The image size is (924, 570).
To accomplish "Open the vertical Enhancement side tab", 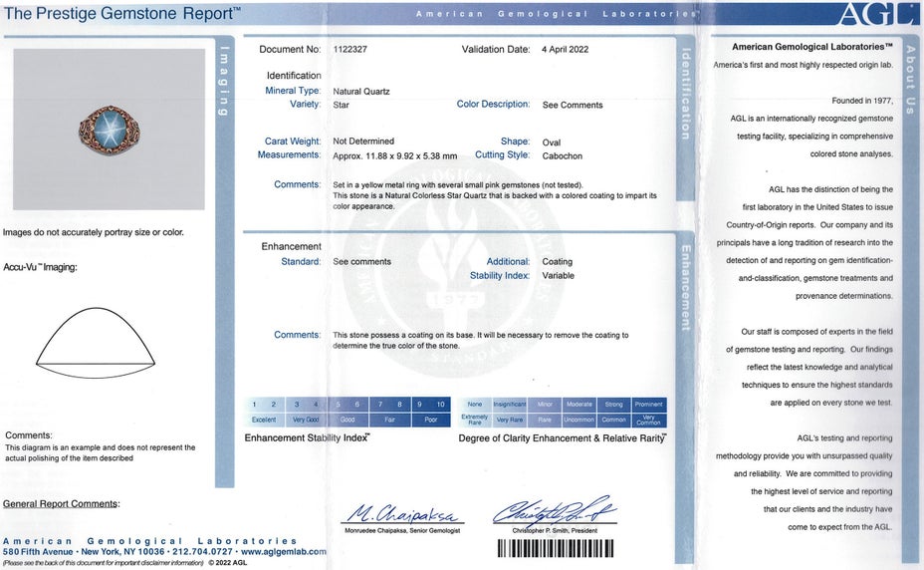I will pos(685,287).
